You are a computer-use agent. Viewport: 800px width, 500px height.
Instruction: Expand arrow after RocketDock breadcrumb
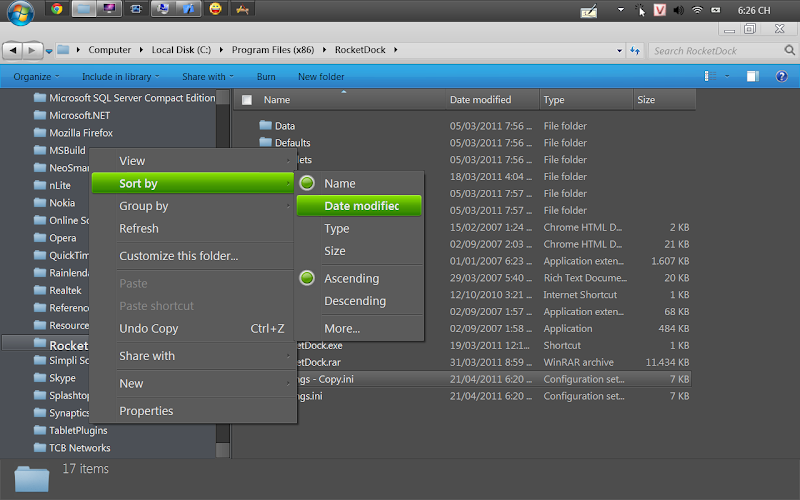coord(395,50)
